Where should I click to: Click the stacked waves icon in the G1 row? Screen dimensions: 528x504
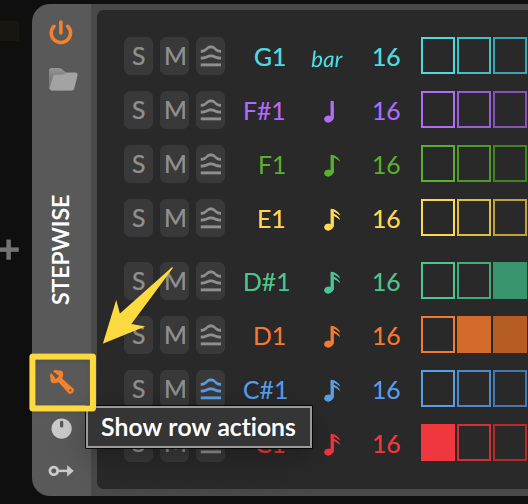coord(210,56)
